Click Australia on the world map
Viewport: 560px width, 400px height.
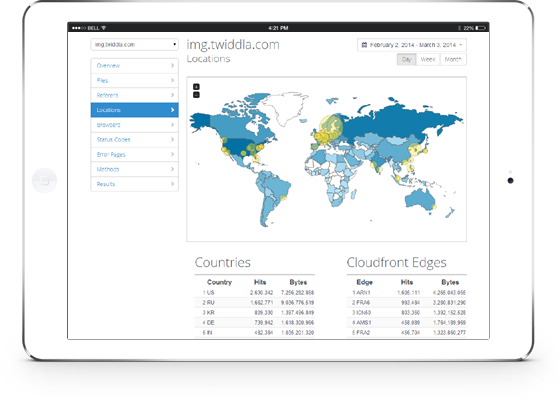tap(419, 199)
